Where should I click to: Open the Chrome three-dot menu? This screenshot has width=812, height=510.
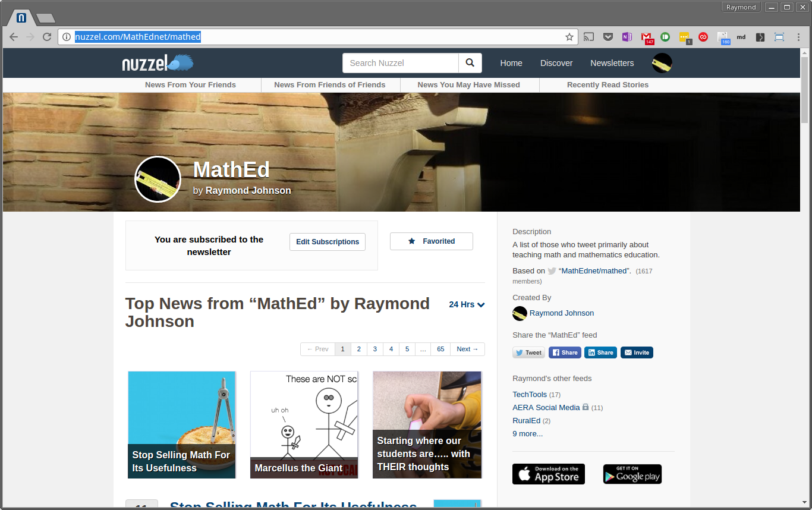tap(798, 37)
